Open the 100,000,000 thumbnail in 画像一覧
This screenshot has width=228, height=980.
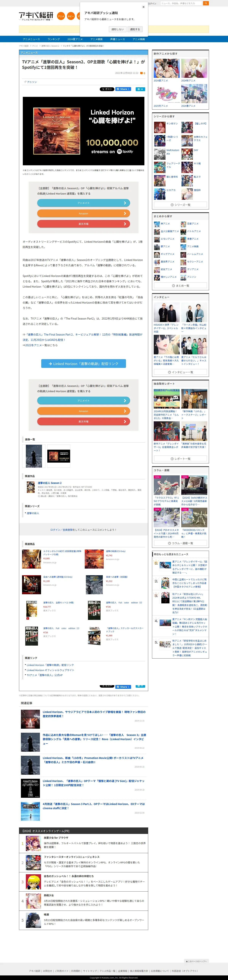pos(59,456)
